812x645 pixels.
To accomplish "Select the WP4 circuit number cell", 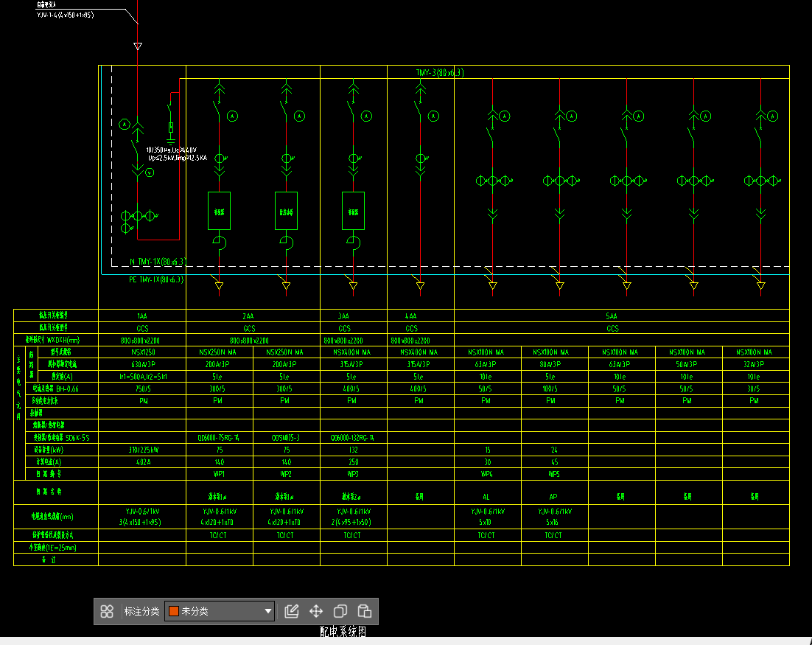I will [x=487, y=474].
